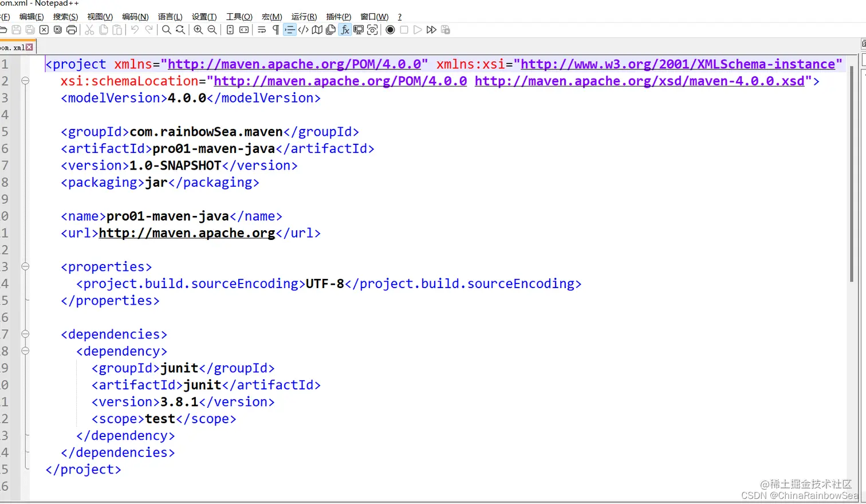This screenshot has width=866, height=504.
Task: Open the 窗口(W) menu
Action: coord(375,17)
